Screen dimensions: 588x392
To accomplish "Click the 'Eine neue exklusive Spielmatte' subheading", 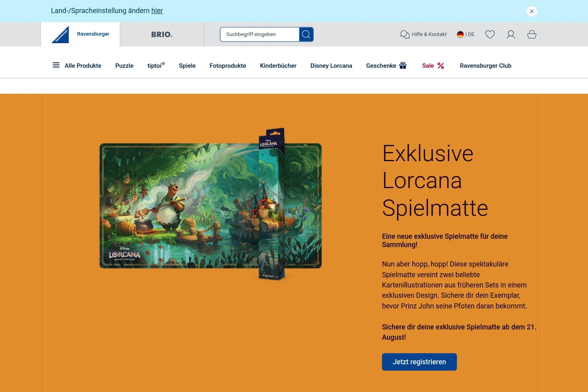I will tap(445, 240).
